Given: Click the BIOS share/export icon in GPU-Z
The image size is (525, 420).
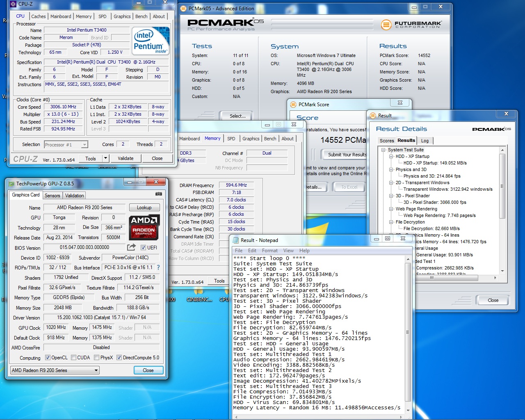Looking at the screenshot, I should pyautogui.click(x=131, y=247).
